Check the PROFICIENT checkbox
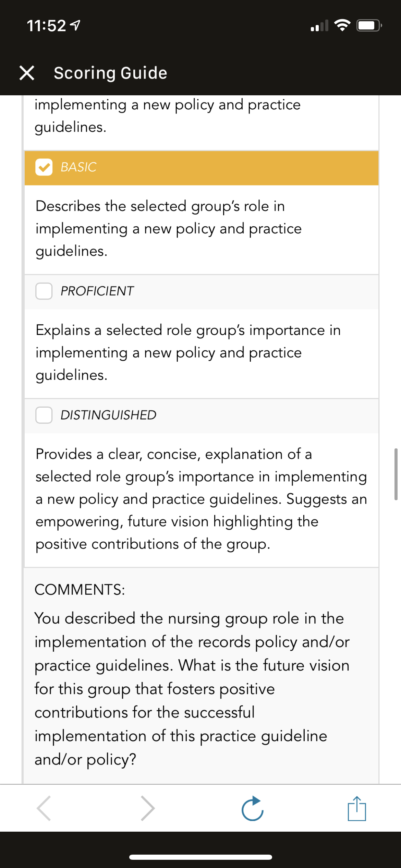Viewport: 401px width, 868px height. click(44, 291)
